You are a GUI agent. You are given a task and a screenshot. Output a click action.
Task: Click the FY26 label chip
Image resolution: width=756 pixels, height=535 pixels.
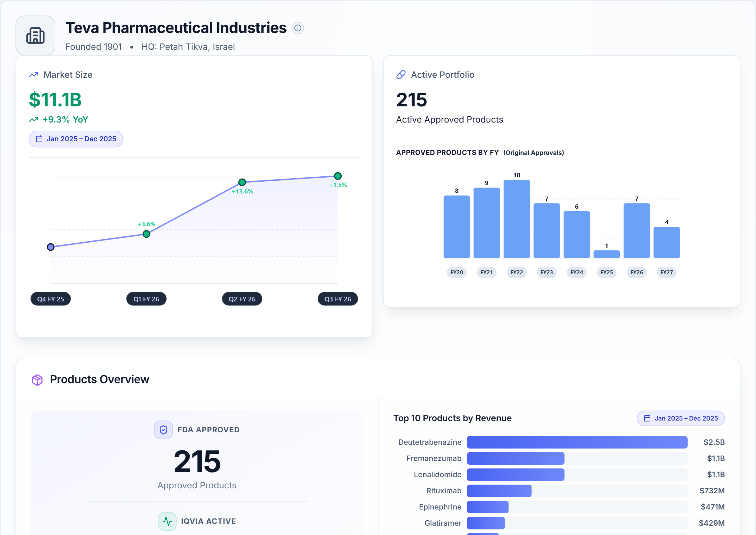point(636,272)
